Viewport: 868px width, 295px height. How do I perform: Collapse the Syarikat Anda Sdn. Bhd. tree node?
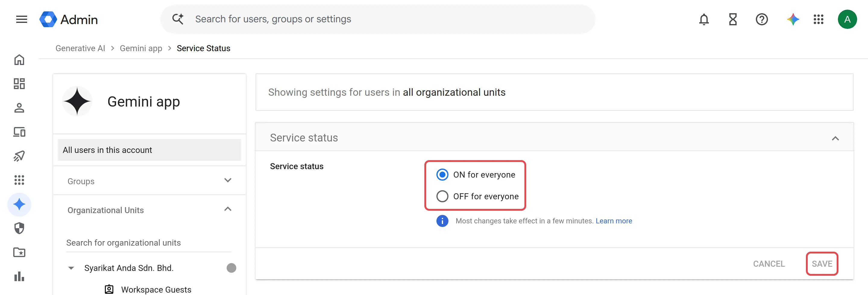(x=71, y=268)
